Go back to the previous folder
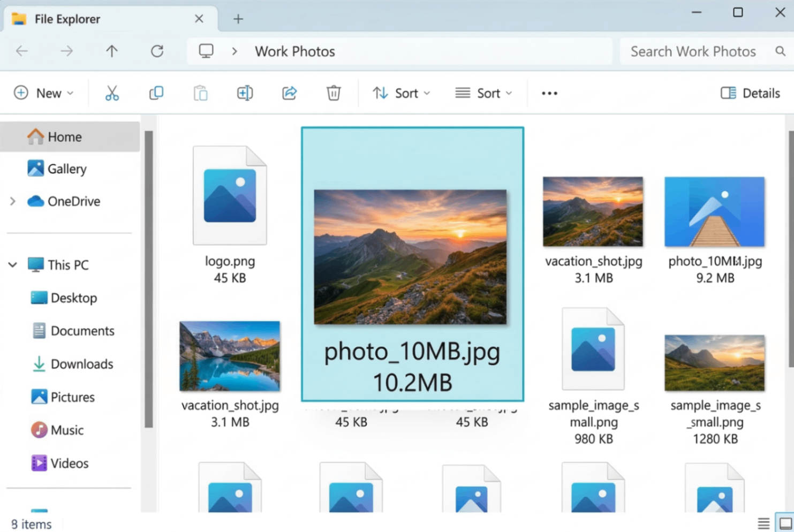 coord(21,51)
